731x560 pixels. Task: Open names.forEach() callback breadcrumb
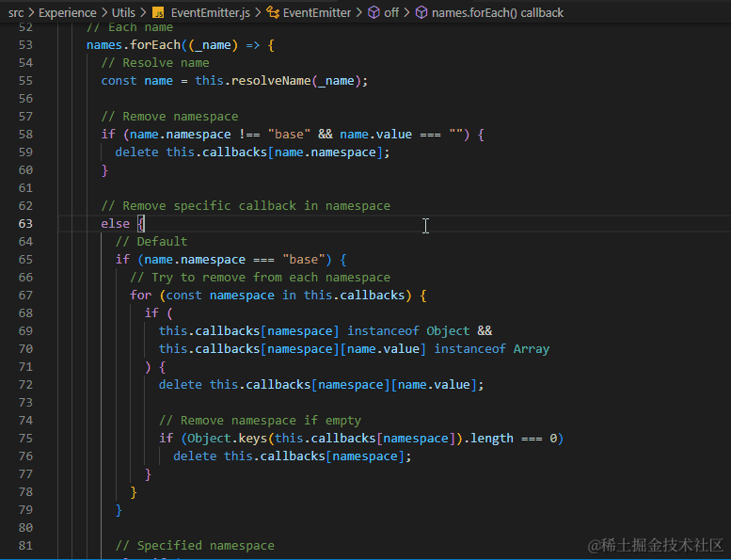(x=498, y=12)
